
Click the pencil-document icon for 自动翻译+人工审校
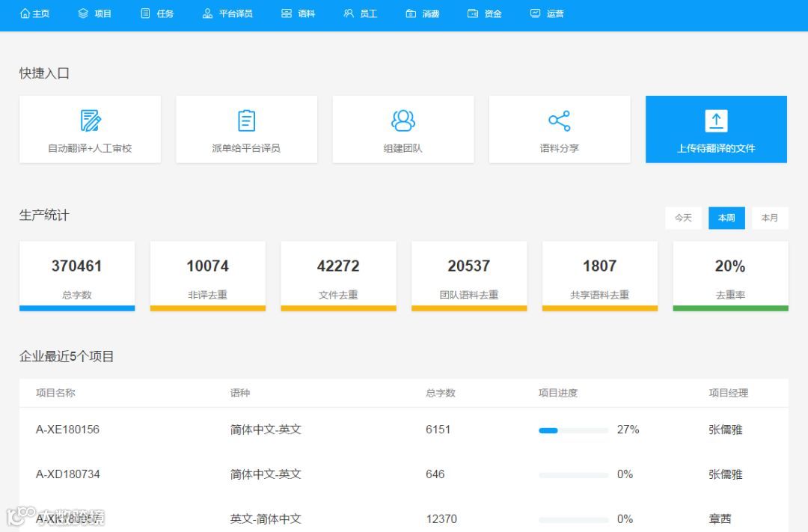tap(91, 120)
